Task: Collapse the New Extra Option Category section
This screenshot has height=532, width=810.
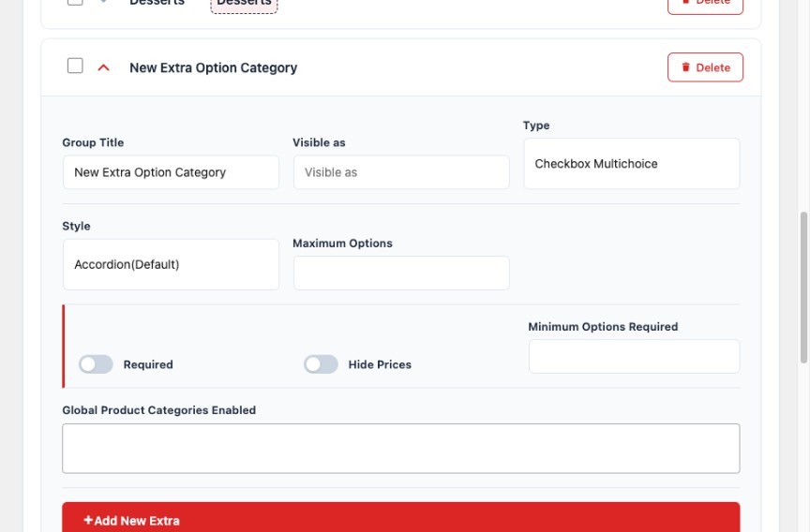Action: click(103, 67)
